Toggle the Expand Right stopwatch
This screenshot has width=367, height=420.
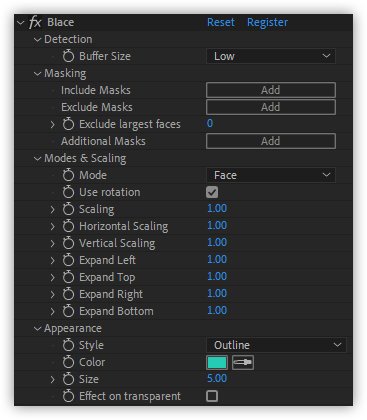tap(68, 294)
